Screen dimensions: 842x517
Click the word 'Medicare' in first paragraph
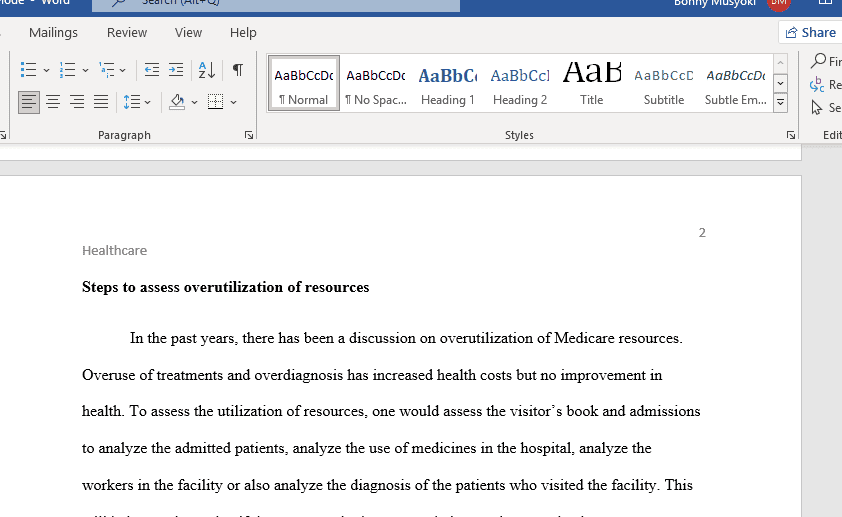pos(584,338)
